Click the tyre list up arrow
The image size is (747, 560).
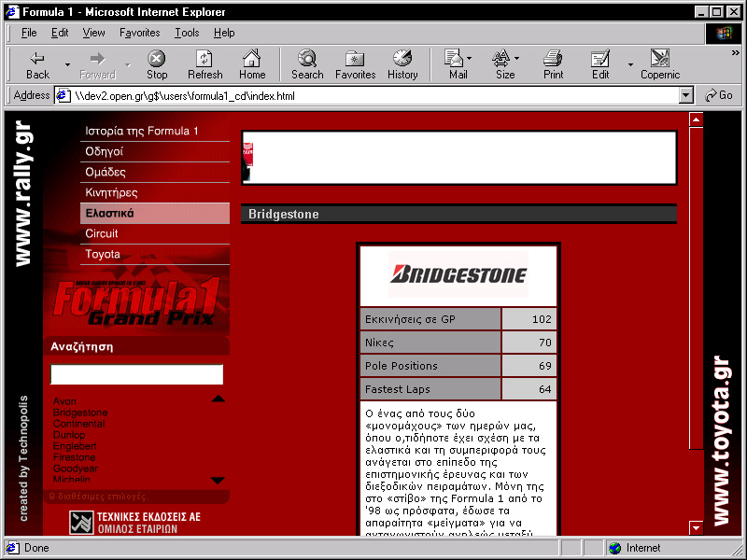218,399
